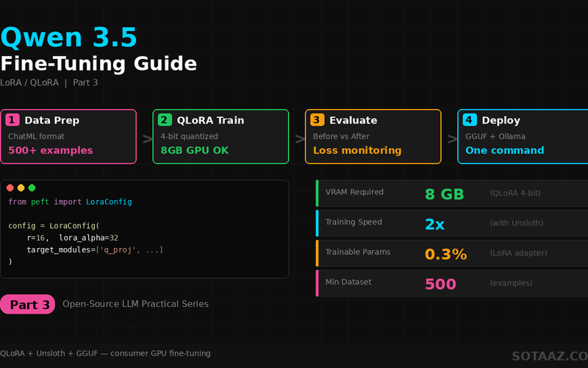Select the pink Part 3 pill badge
The width and height of the screenshot is (588, 368).
(28, 304)
